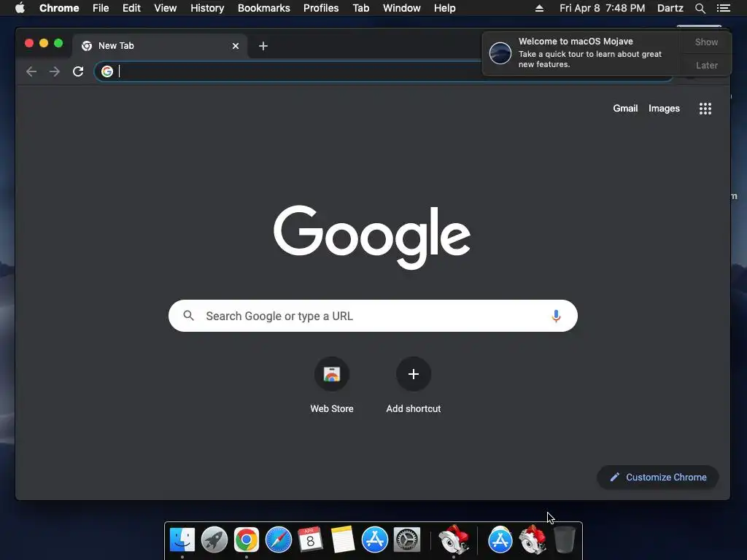This screenshot has height=560, width=747.
Task: Open Calendar from the Dock
Action: (310, 540)
